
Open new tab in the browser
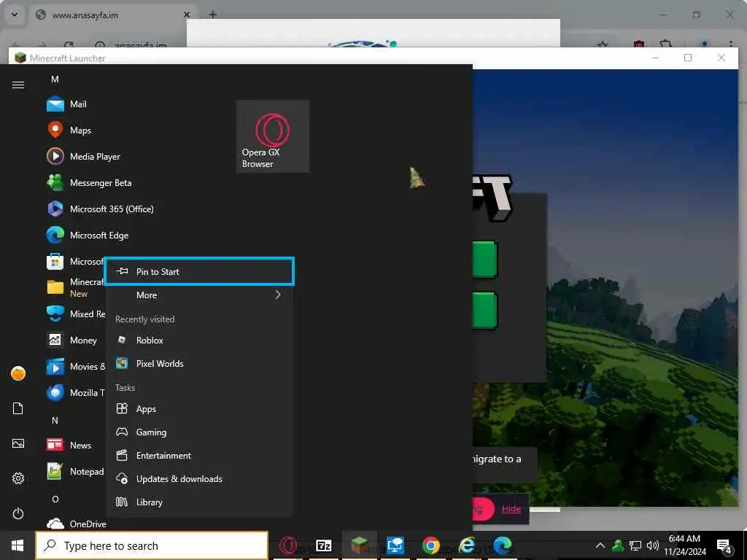pos(213,15)
